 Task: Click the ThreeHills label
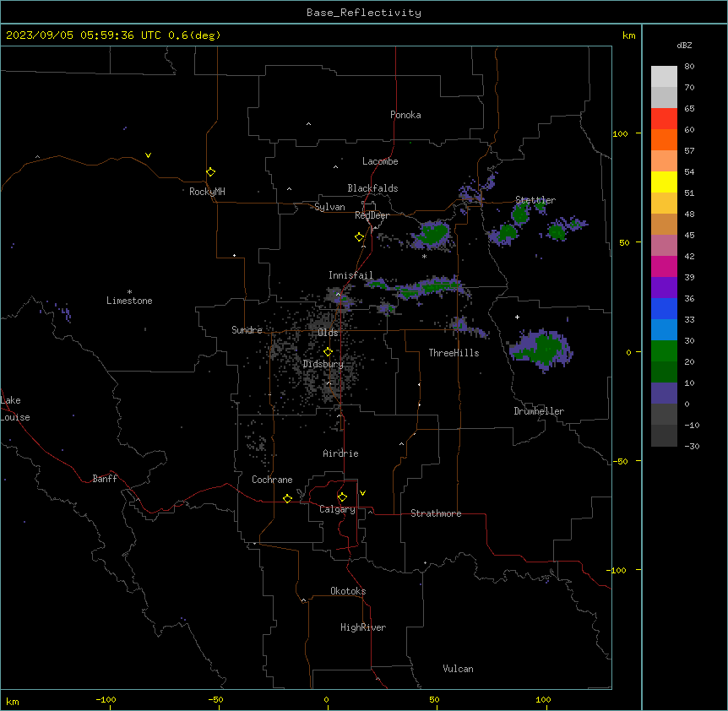tap(454, 353)
